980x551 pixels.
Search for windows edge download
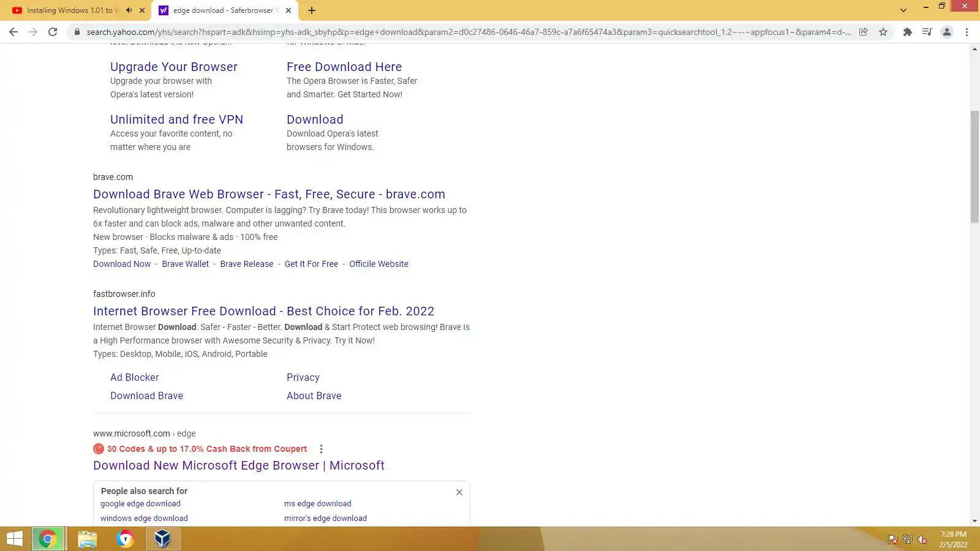tap(144, 519)
